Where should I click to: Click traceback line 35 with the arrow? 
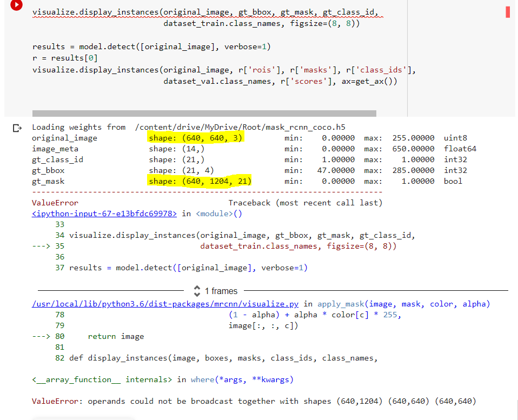214,246
